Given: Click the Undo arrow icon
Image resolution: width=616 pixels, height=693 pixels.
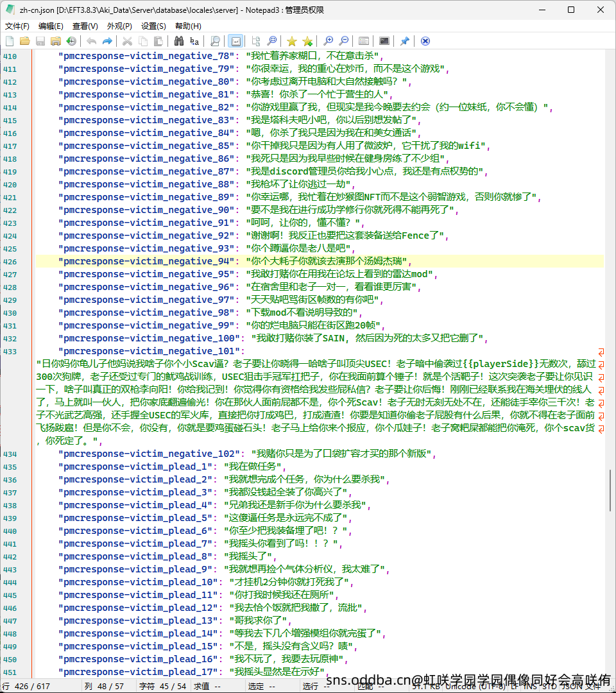Looking at the screenshot, I should pos(91,41).
